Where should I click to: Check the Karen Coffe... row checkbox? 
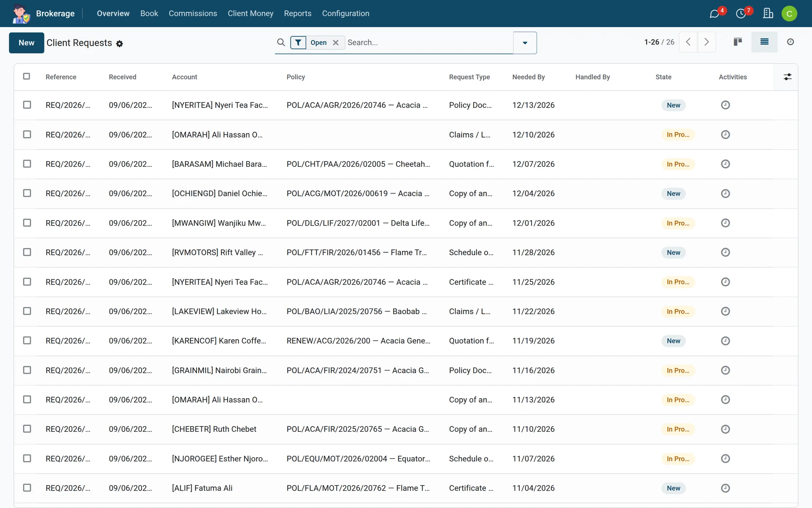(27, 340)
